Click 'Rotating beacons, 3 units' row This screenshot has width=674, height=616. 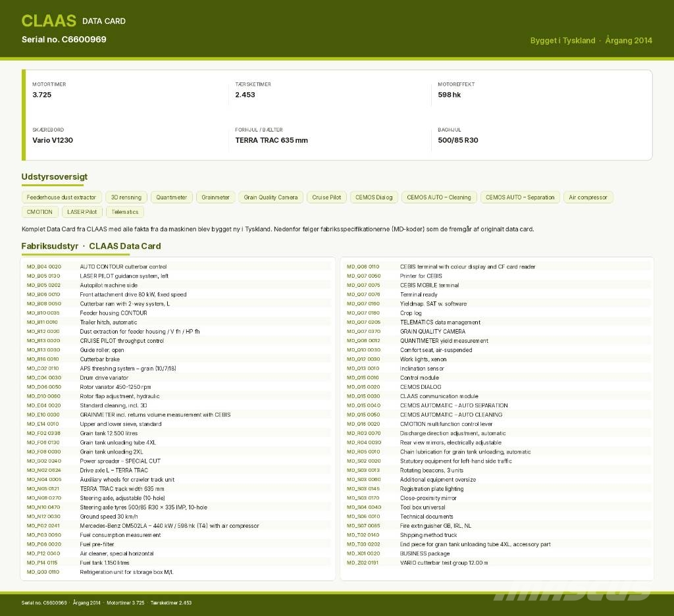[x=498, y=471]
